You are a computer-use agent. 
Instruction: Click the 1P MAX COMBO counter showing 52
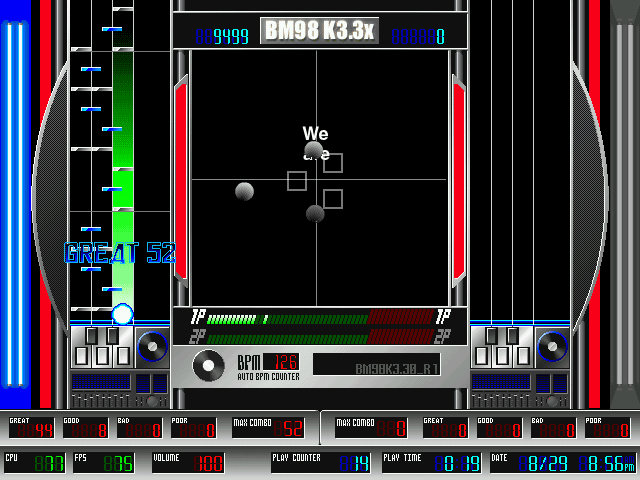(268, 428)
